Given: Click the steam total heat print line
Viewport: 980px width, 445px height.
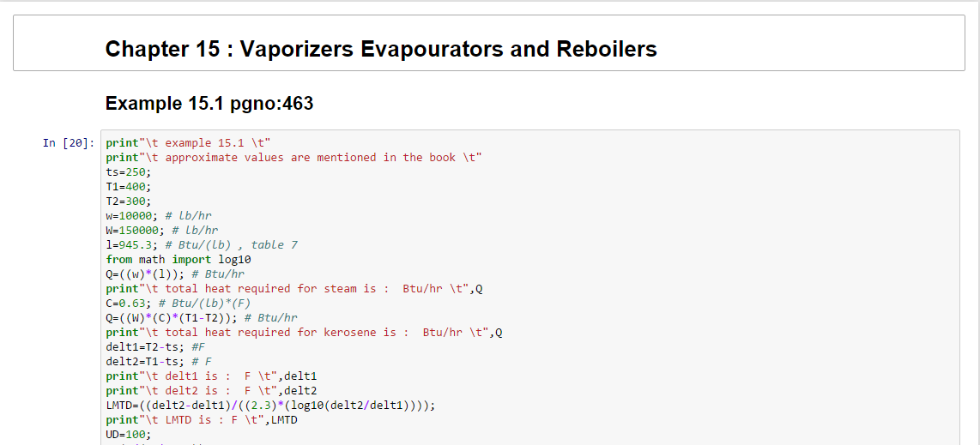Looking at the screenshot, I should click(294, 288).
